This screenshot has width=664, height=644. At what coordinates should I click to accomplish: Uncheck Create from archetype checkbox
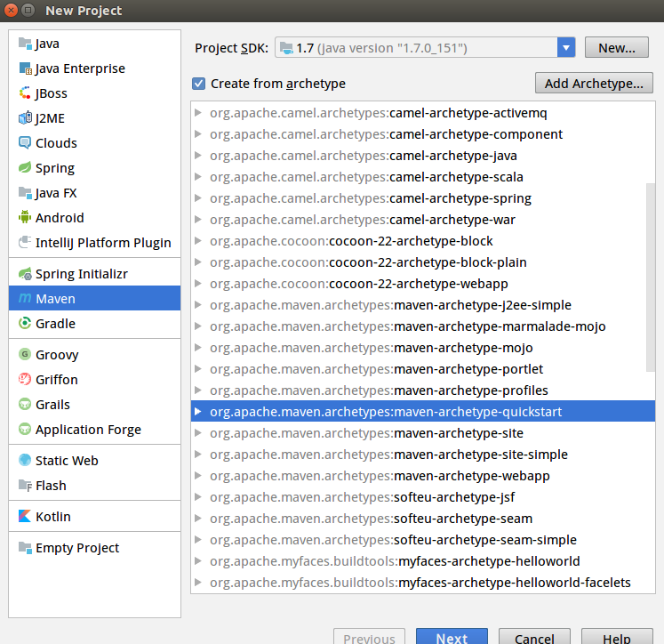click(x=198, y=84)
